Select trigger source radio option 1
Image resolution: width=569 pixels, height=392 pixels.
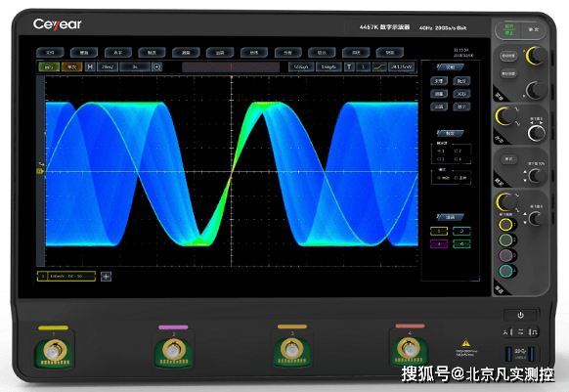tap(441, 151)
